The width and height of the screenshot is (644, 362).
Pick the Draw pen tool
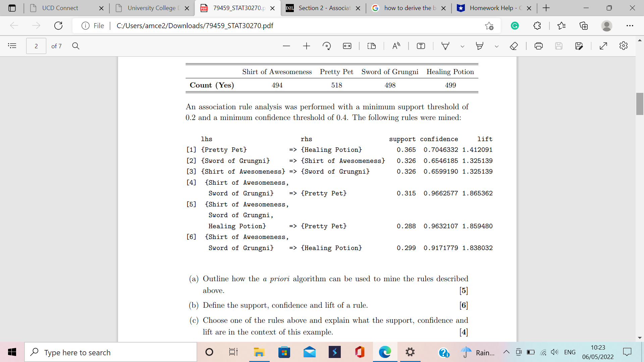[445, 46]
